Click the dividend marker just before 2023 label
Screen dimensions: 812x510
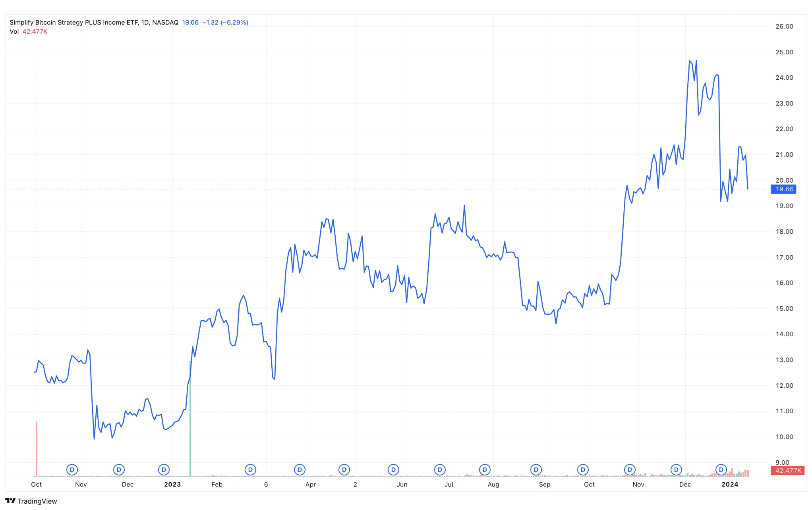pyautogui.click(x=164, y=470)
